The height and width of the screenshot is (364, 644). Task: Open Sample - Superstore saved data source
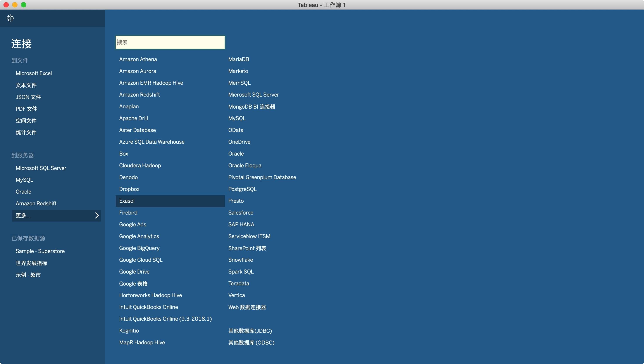40,251
